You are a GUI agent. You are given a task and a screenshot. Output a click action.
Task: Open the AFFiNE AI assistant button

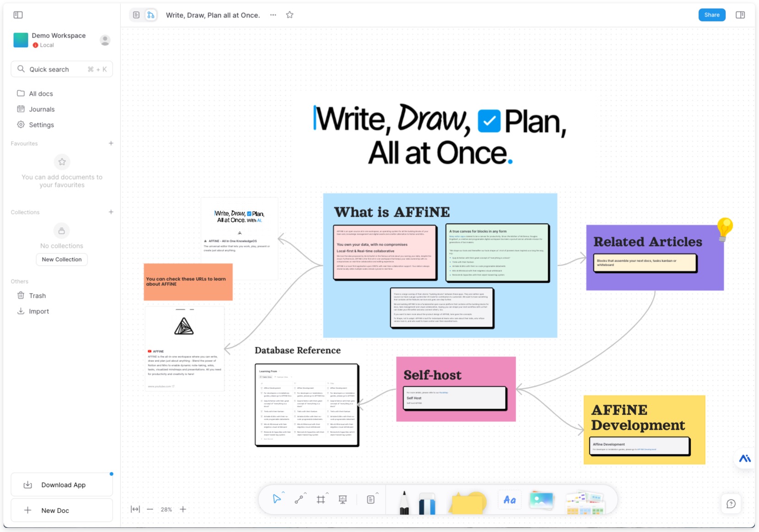[745, 458]
